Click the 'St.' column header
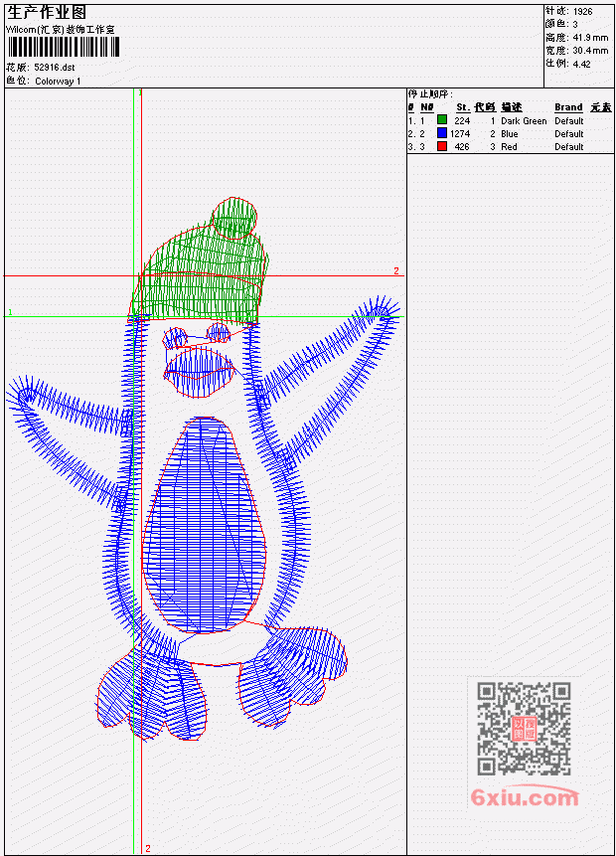Image resolution: width=616 pixels, height=856 pixels. (x=463, y=107)
